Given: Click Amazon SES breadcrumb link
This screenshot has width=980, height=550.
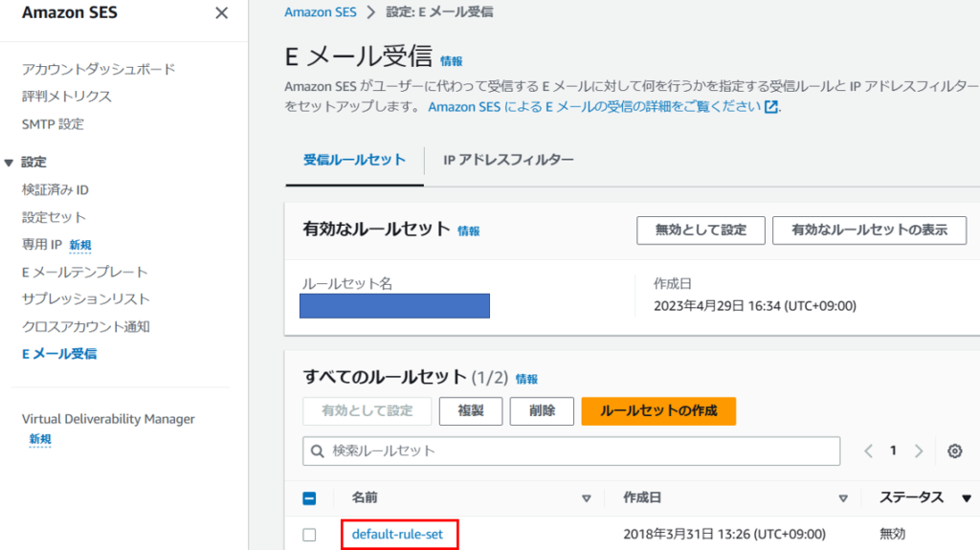Looking at the screenshot, I should [320, 11].
